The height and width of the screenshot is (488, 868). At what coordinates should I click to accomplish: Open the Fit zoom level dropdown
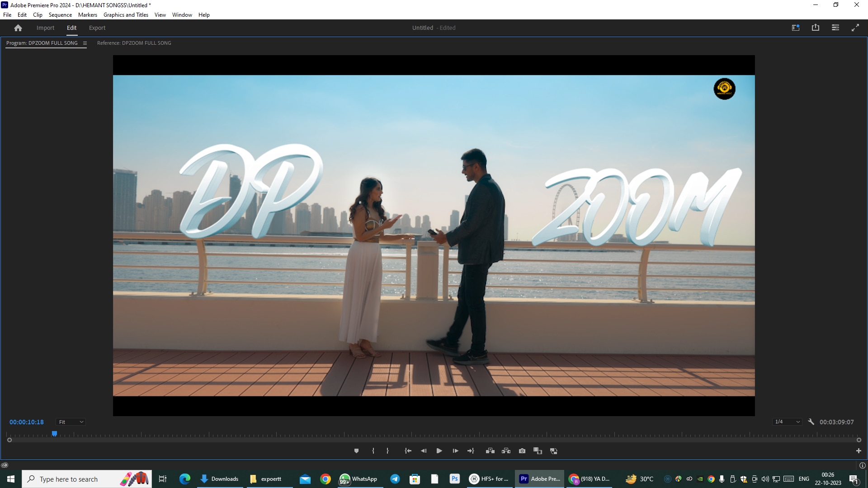click(71, 422)
